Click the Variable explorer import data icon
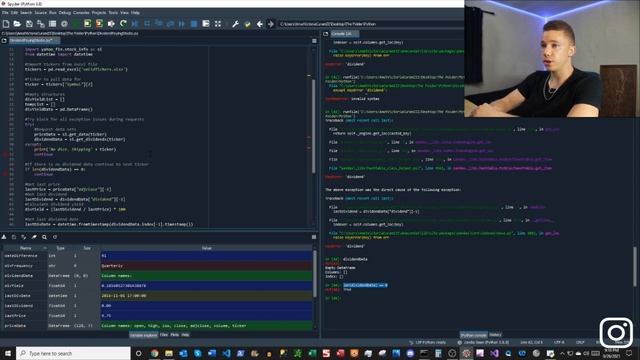Screen dimensions: 640x360 coord(4,237)
